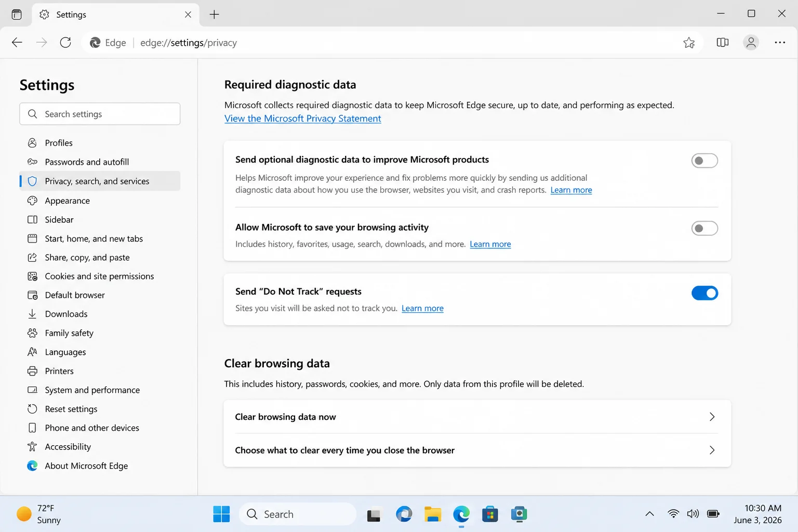Click the Languages icon
This screenshot has height=532, width=798.
tap(32, 352)
